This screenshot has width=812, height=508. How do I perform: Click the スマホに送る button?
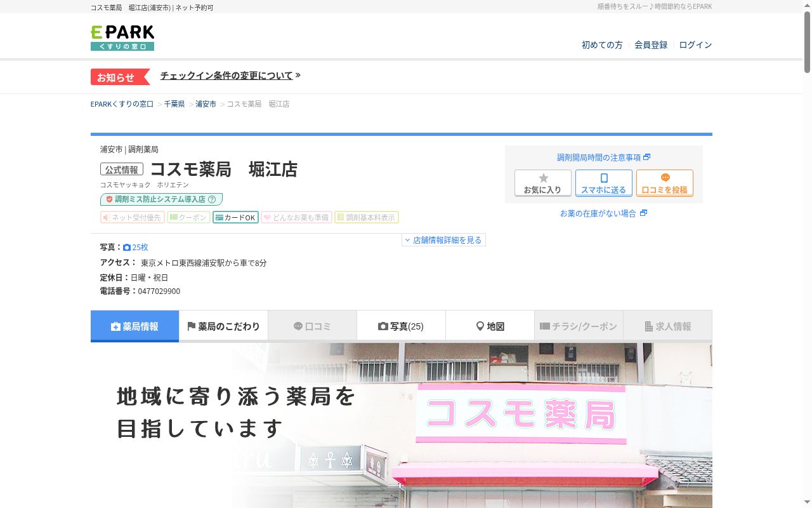[x=604, y=183]
